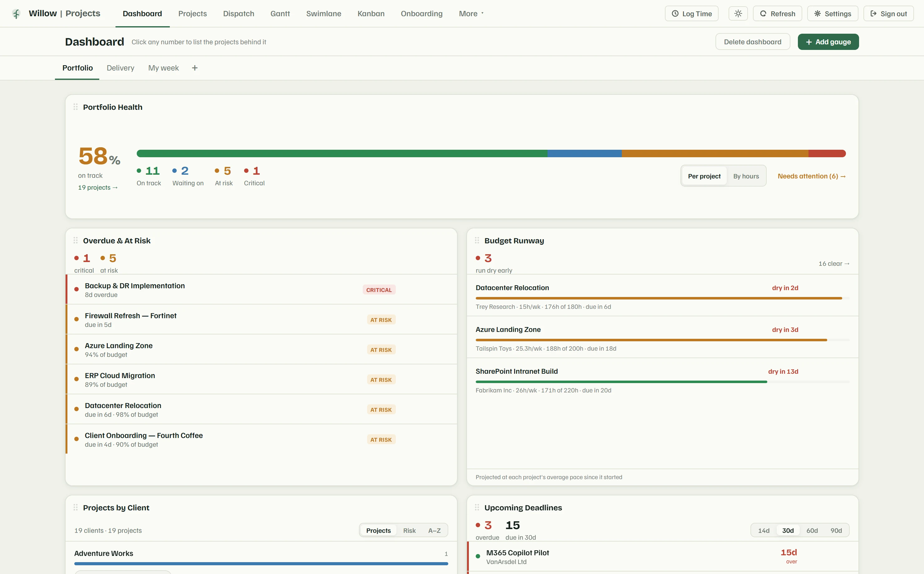Image resolution: width=924 pixels, height=574 pixels.
Task: Open the Projects nav tab
Action: click(x=193, y=14)
